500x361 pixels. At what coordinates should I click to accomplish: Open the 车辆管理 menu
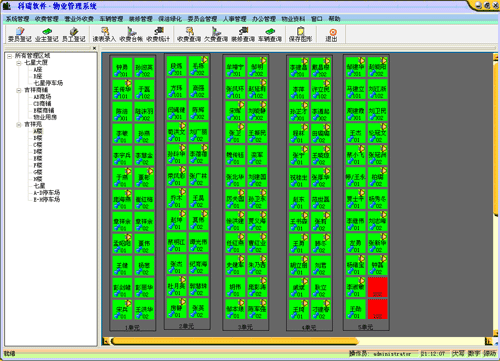(x=111, y=19)
